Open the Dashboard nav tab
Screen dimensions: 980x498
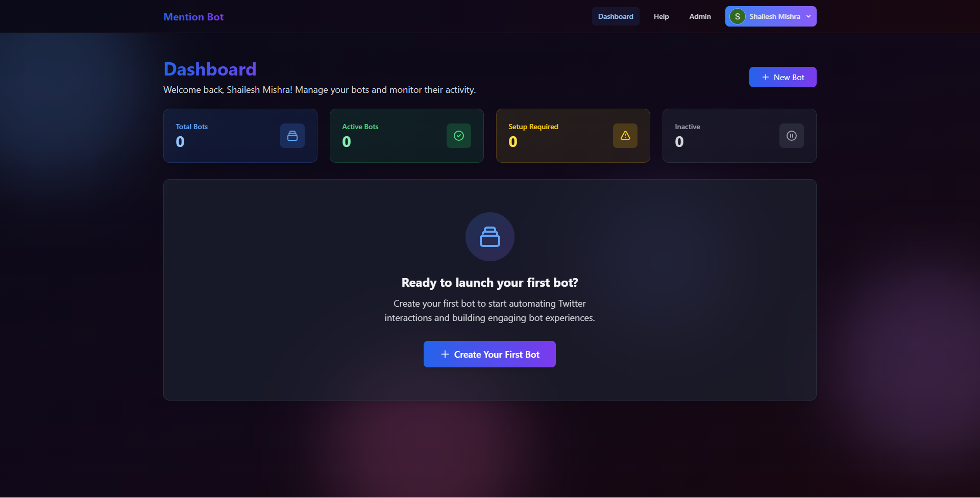click(616, 16)
